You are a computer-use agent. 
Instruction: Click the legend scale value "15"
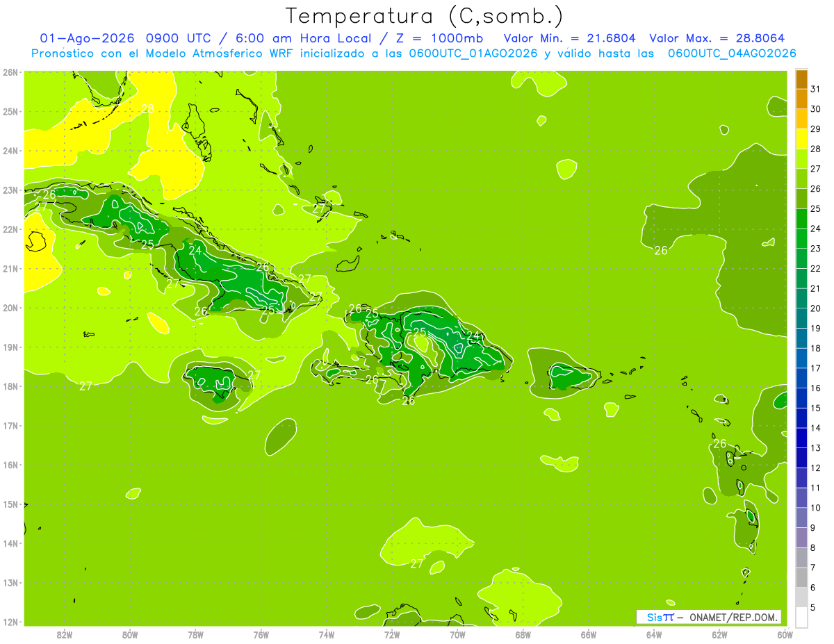815,408
